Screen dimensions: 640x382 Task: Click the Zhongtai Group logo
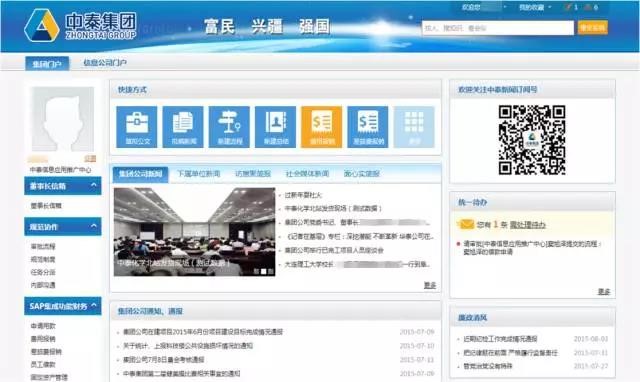(80, 26)
